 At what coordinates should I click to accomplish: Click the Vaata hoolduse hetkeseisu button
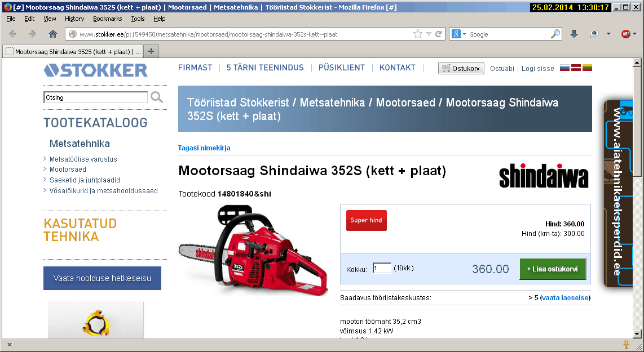[102, 278]
